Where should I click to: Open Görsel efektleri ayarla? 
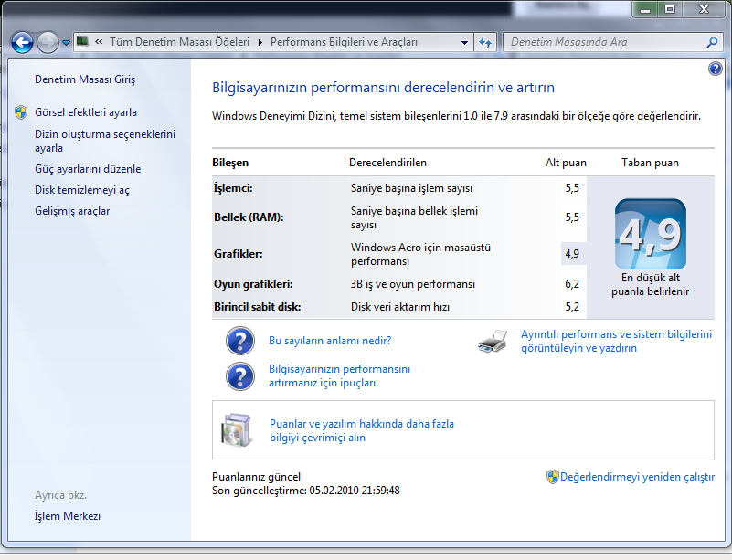[x=86, y=112]
